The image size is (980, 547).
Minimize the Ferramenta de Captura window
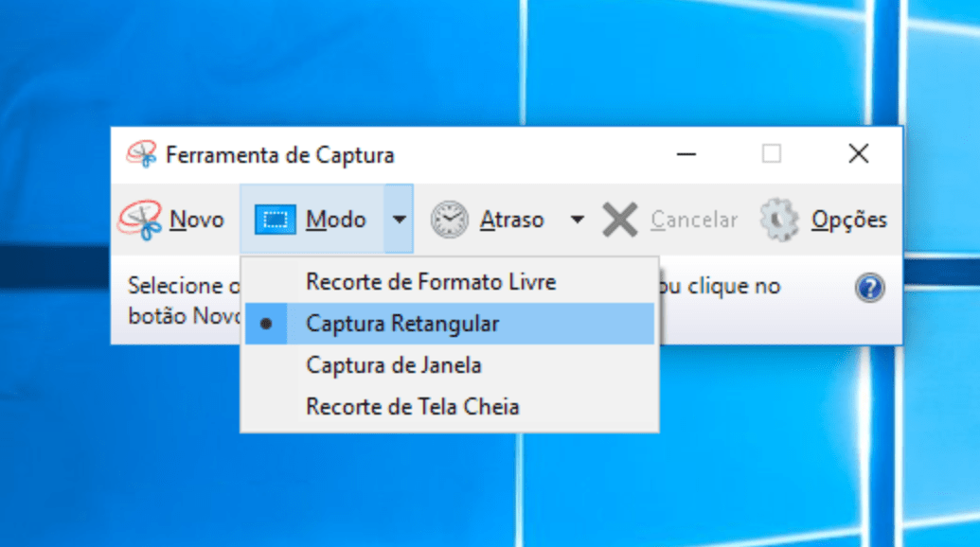click(x=686, y=153)
